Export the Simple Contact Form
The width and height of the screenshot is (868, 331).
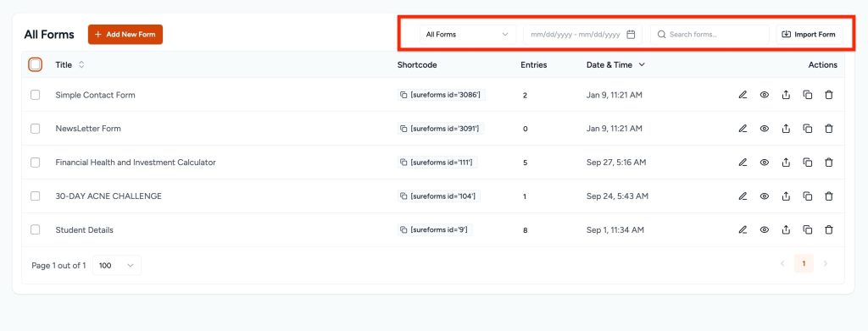pyautogui.click(x=786, y=95)
